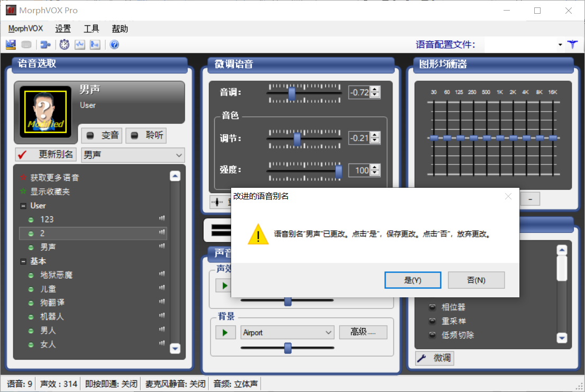Click the 高级 advanced button

[x=363, y=332]
